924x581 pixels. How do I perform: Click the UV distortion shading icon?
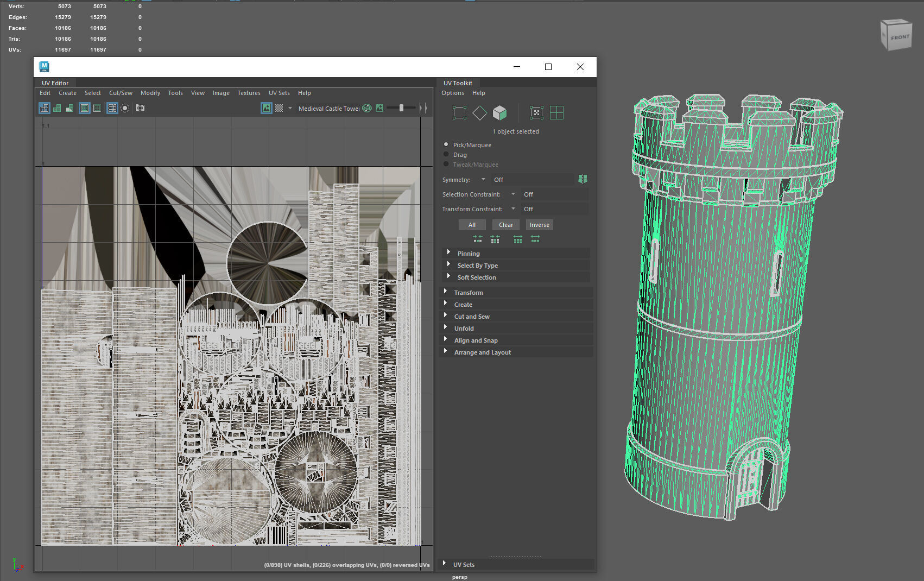tap(69, 108)
